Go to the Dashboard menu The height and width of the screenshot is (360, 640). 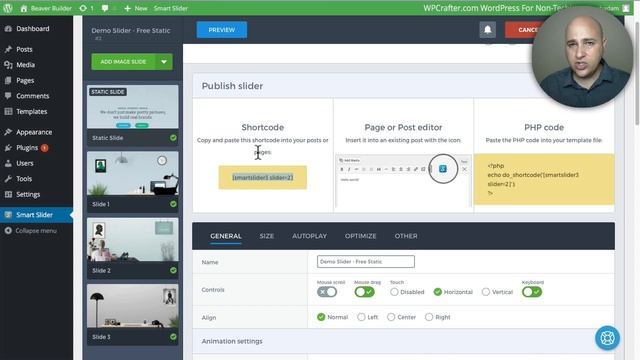[x=33, y=29]
